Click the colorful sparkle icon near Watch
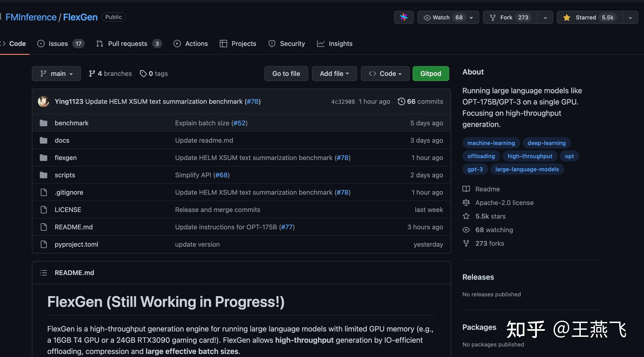The image size is (644, 357). click(404, 17)
